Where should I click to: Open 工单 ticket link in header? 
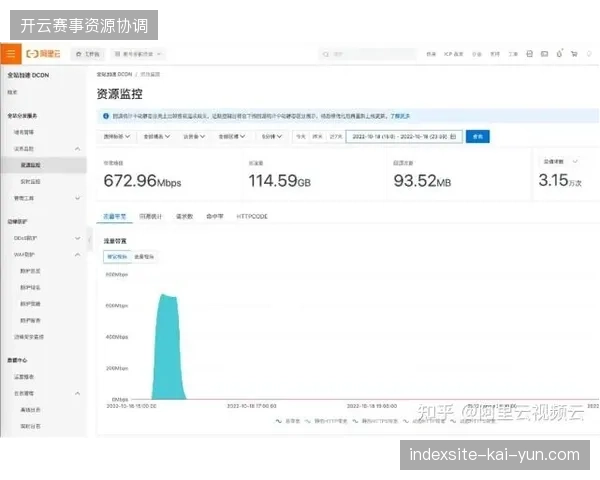(x=513, y=54)
